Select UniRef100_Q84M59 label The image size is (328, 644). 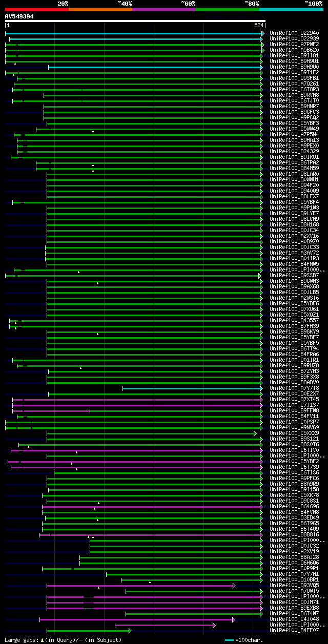click(x=294, y=169)
